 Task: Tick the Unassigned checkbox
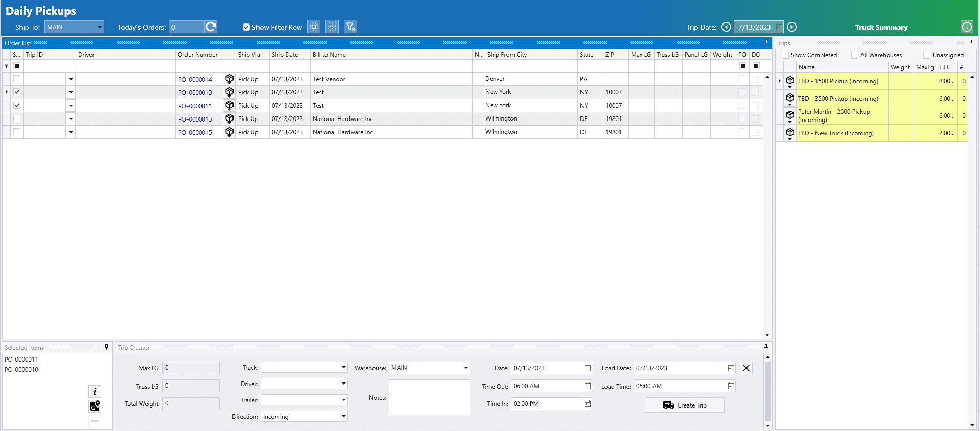pos(927,55)
